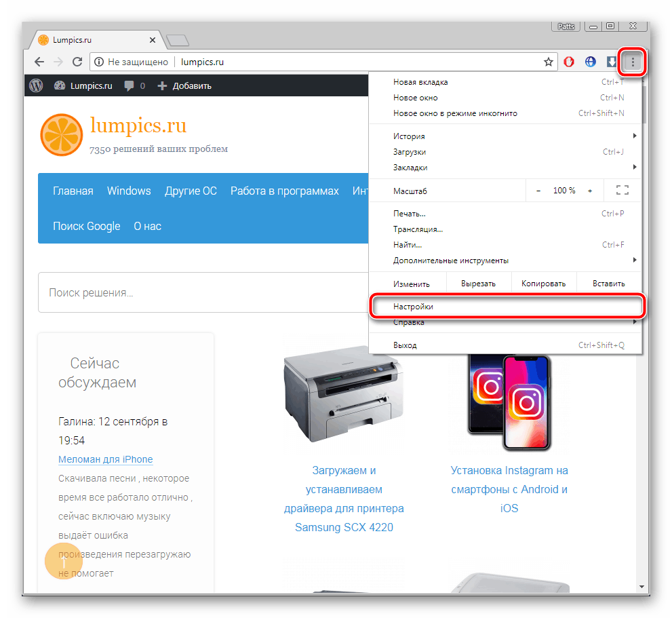The width and height of the screenshot is (672, 618).
Task: Click 'Вставить' in the edit row
Action: point(608,284)
